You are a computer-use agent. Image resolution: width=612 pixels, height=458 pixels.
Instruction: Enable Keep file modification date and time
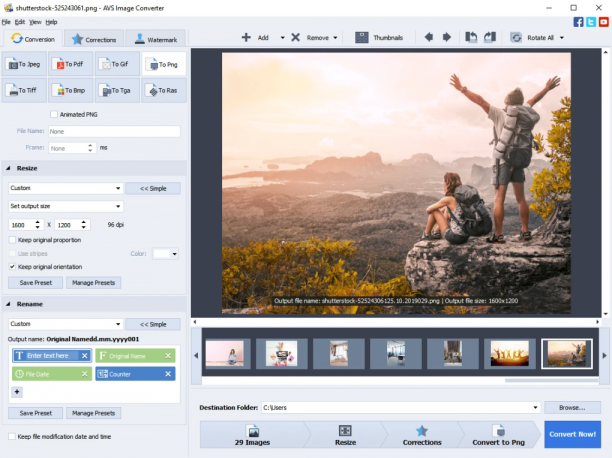pyautogui.click(x=12, y=437)
